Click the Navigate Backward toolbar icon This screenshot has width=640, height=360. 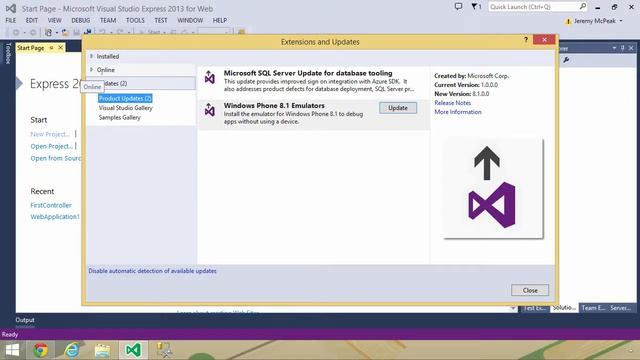point(16,32)
